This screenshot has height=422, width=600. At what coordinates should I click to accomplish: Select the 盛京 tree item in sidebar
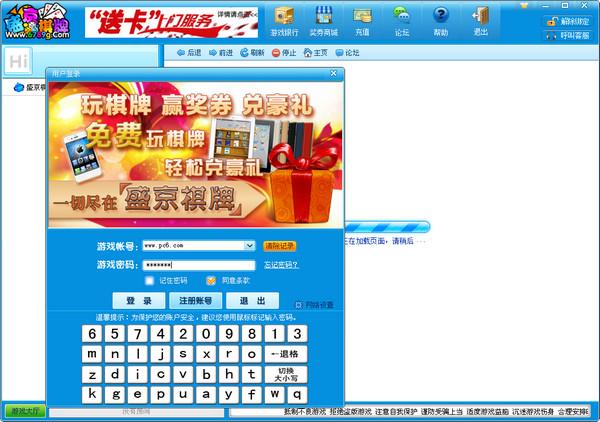coord(30,87)
